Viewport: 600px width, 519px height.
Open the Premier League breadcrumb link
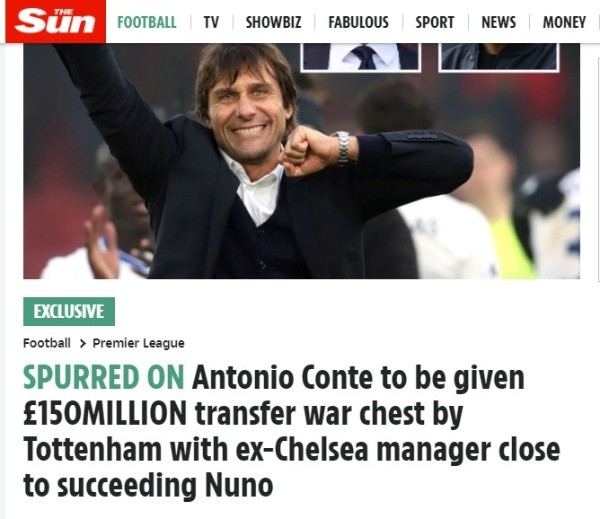point(138,343)
